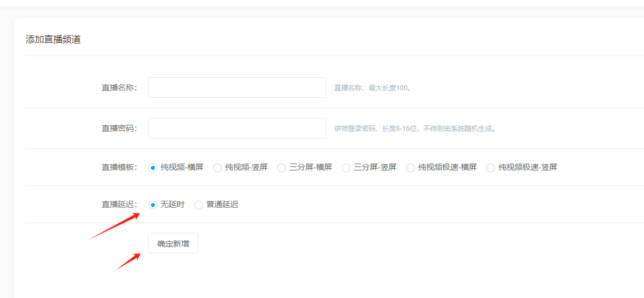Click the hint text 直播名称，最大长度100。

tap(373, 88)
